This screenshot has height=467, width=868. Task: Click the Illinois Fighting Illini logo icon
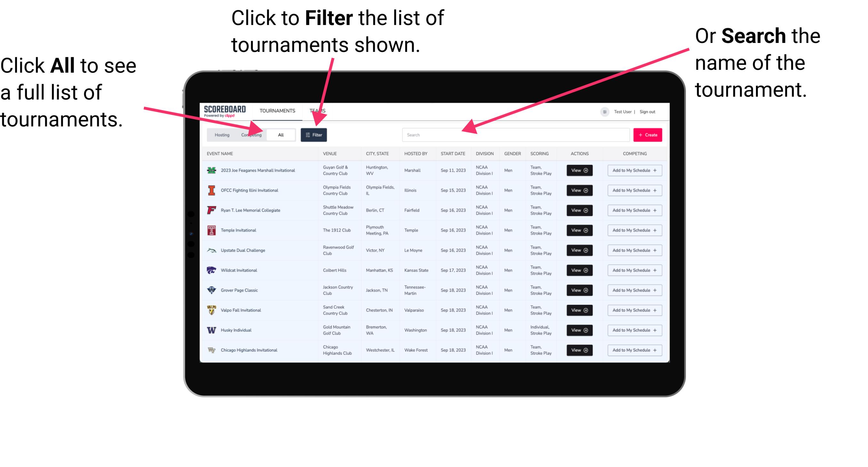point(211,190)
